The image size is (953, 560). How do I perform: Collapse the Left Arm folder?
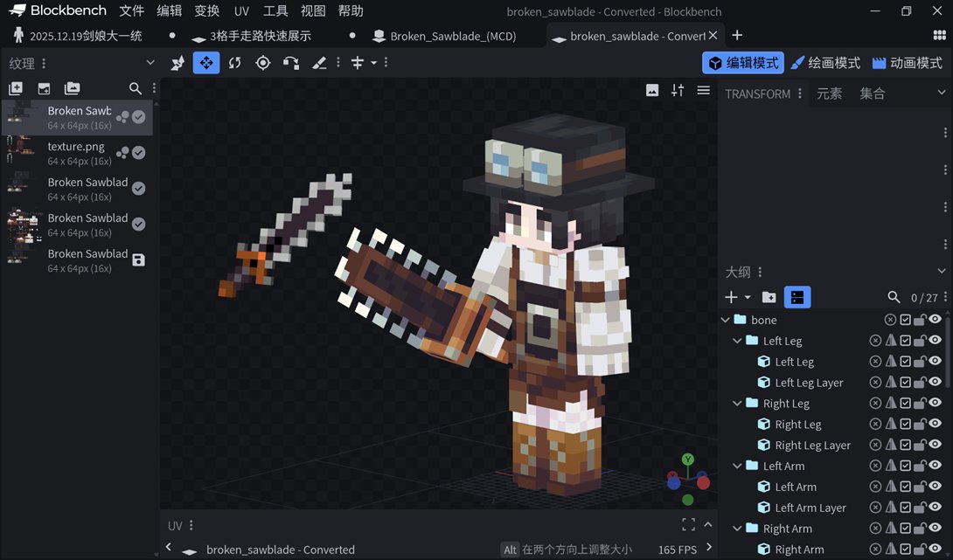click(x=737, y=466)
